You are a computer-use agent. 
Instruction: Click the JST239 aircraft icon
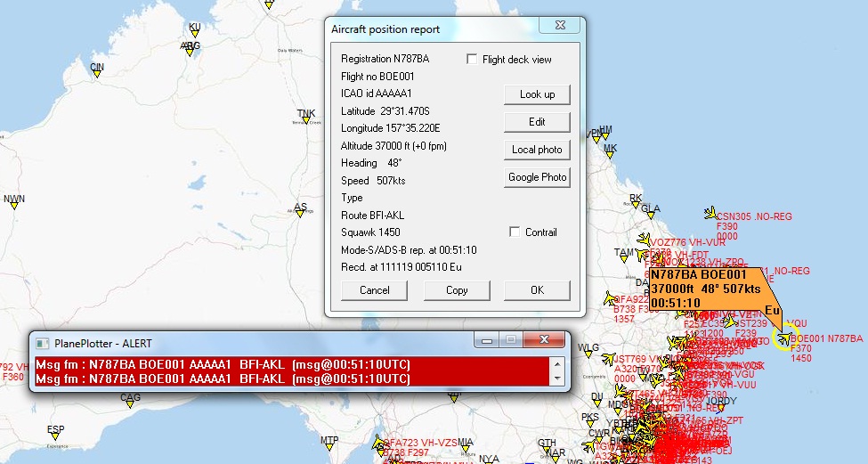pyautogui.click(x=730, y=322)
